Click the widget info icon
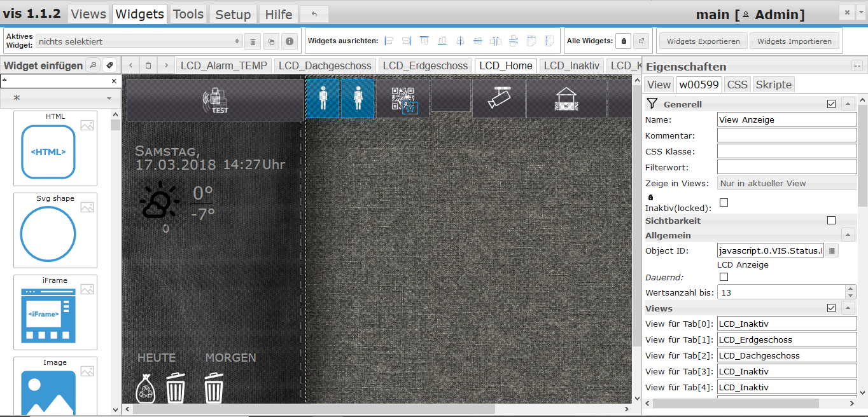This screenshot has width=868, height=417. tap(290, 41)
